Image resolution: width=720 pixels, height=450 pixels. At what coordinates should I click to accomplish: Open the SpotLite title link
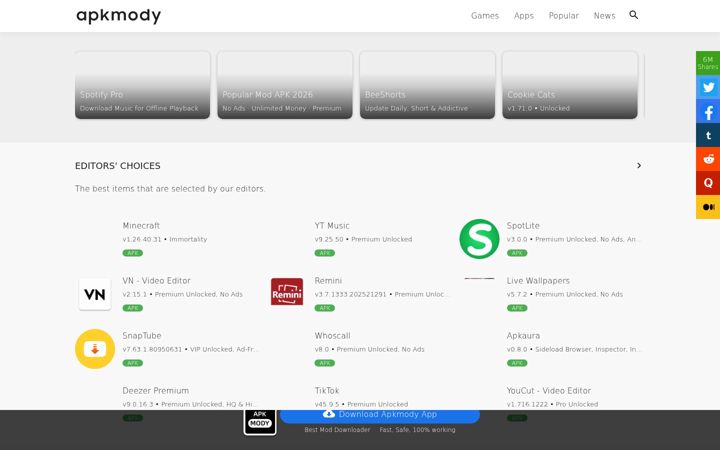click(x=523, y=225)
